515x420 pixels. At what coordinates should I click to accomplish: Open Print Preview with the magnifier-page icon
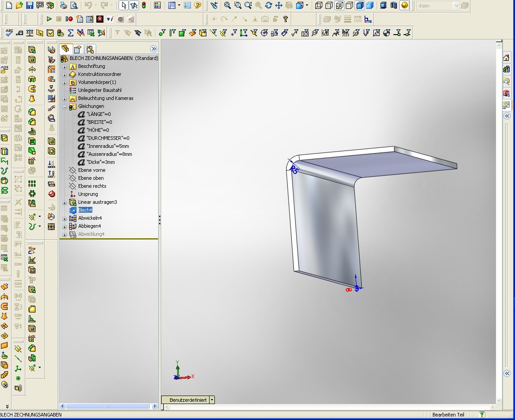click(x=74, y=5)
